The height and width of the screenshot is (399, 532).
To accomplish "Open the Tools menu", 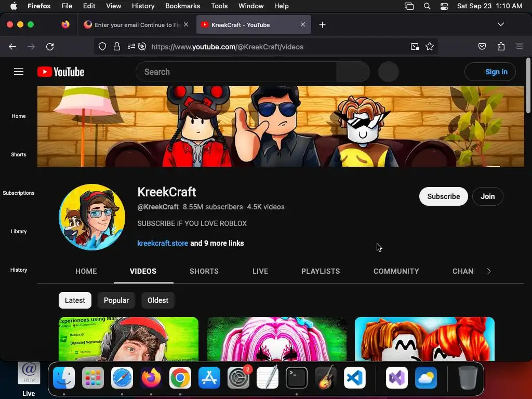I will [x=219, y=6].
